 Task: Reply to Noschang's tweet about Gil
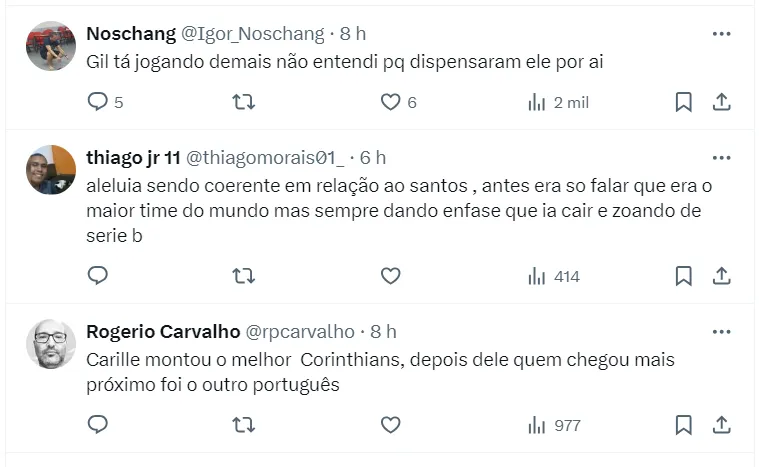pyautogui.click(x=98, y=101)
